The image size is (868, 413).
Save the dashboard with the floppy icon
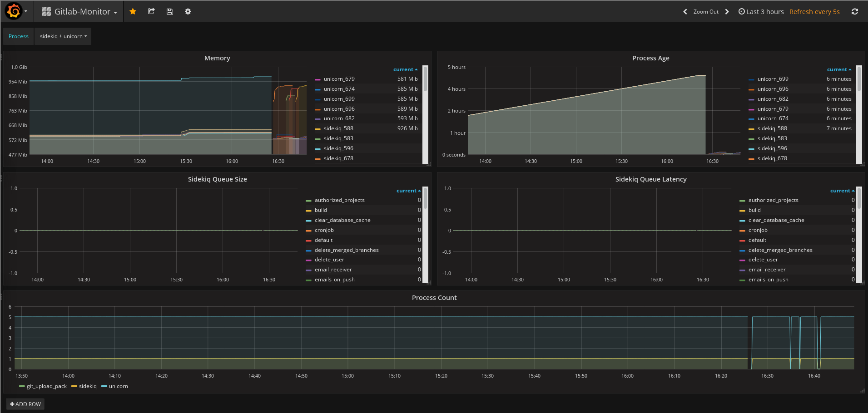[170, 11]
